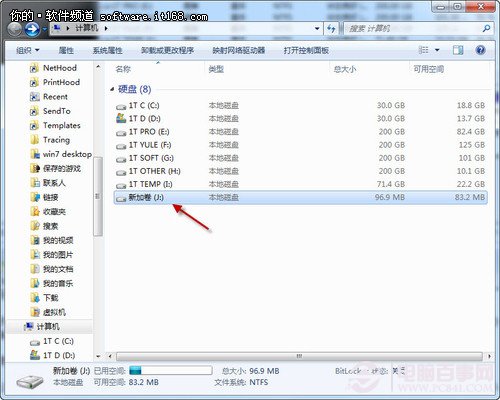The image size is (500, 400).
Task: Click the 1T C (C:) drive icon in file list
Action: point(121,106)
